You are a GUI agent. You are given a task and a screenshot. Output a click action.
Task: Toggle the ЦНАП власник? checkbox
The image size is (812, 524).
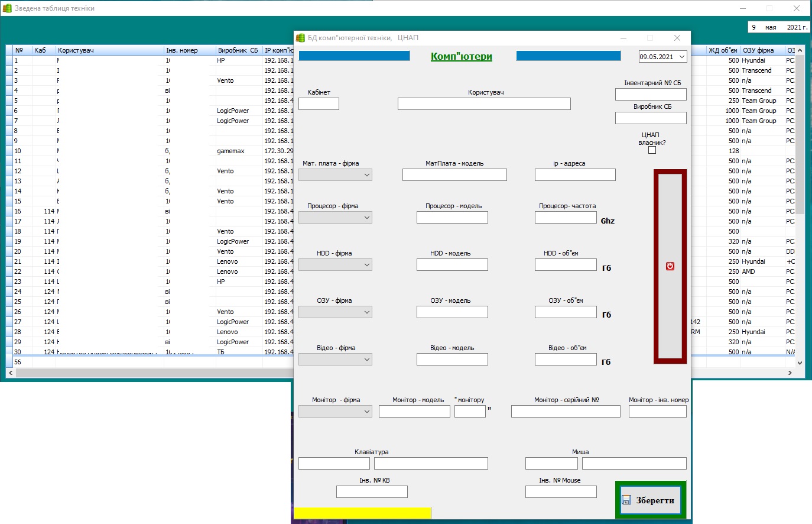point(652,150)
